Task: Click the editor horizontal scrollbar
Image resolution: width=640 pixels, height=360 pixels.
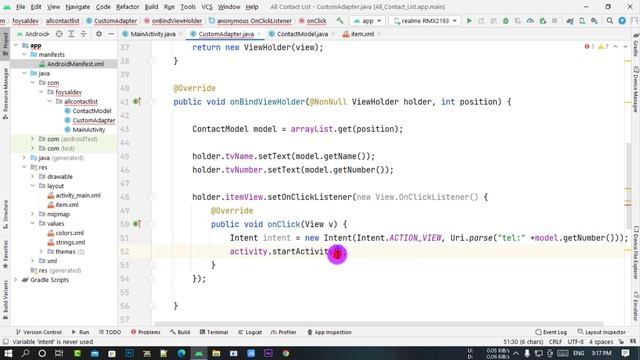Action: click(380, 324)
